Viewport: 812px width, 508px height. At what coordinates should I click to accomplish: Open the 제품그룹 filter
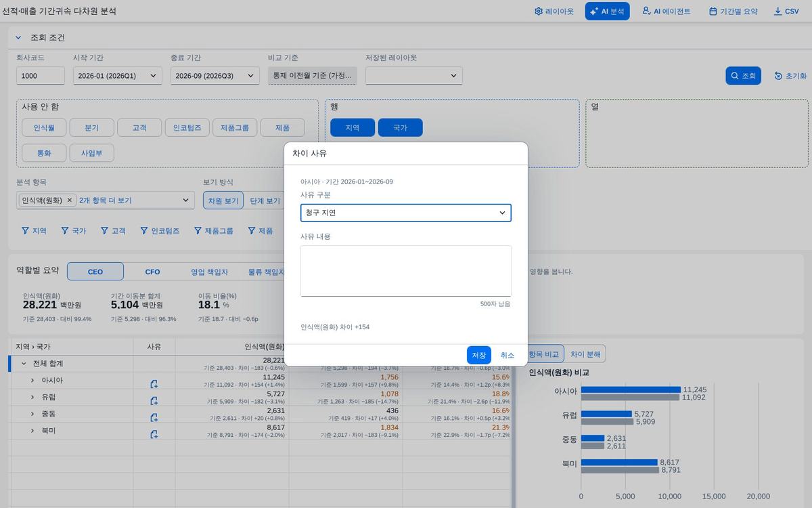(x=214, y=231)
